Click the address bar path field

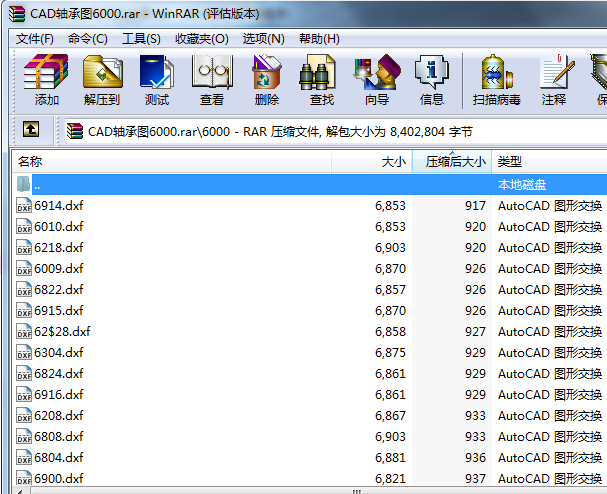(x=336, y=131)
